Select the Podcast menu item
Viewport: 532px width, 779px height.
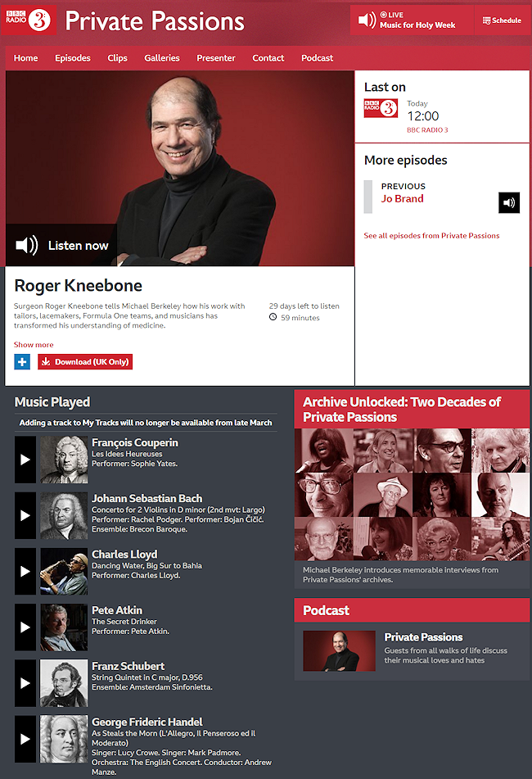317,57
